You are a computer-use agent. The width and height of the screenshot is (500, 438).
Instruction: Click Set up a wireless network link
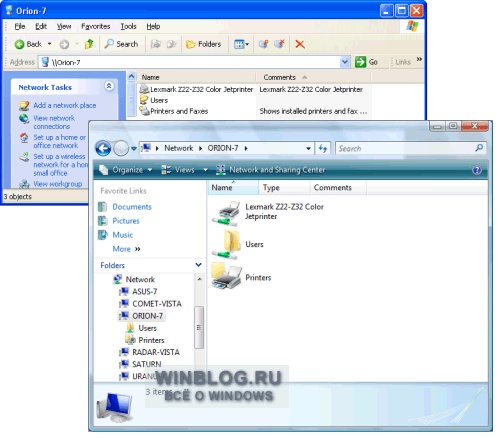60,165
